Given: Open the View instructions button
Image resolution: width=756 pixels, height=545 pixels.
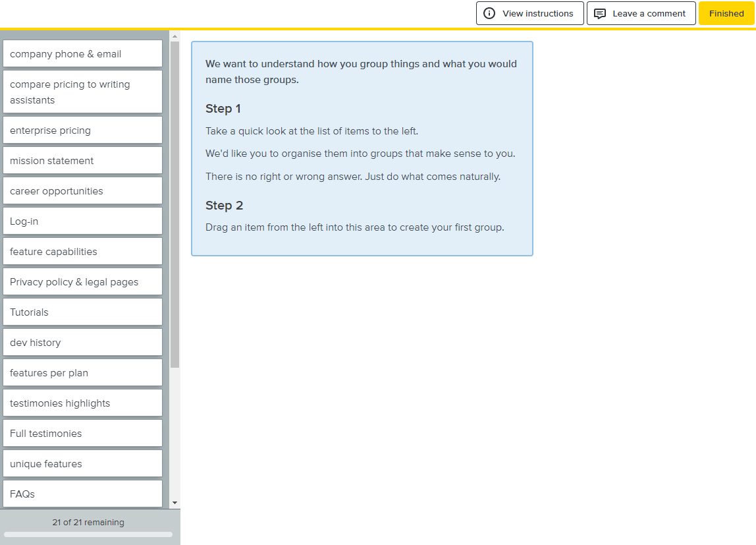Looking at the screenshot, I should [530, 13].
